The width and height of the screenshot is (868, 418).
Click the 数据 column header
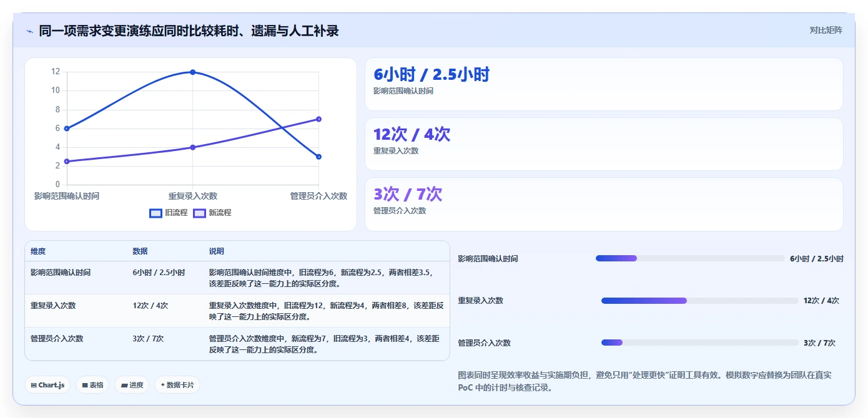pyautogui.click(x=140, y=251)
